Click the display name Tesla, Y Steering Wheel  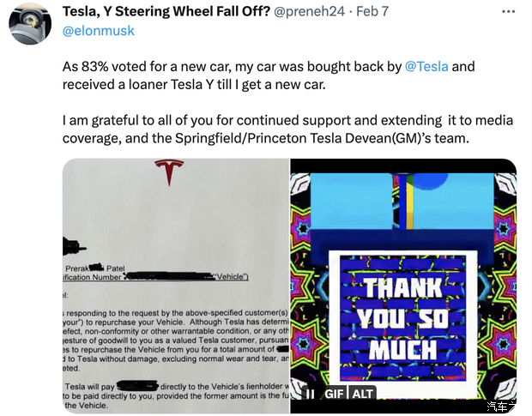pyautogui.click(x=166, y=12)
